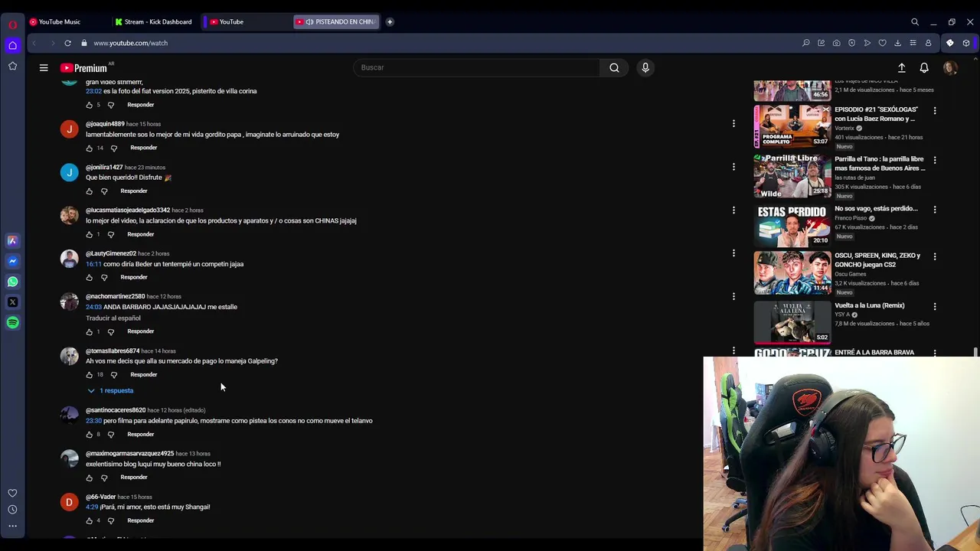Reload the current page
980x551 pixels.
(67, 43)
